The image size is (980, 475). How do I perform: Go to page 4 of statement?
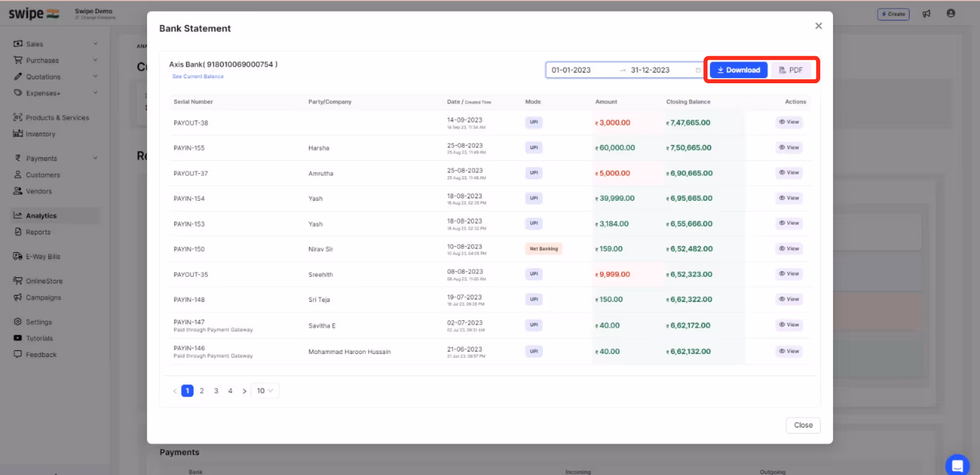pyautogui.click(x=230, y=391)
